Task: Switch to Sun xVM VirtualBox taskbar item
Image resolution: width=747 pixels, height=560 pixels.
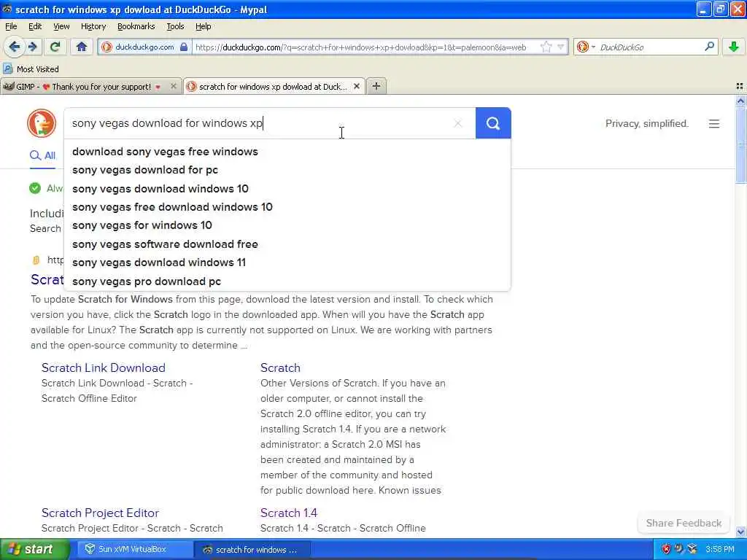Action: pyautogui.click(x=133, y=549)
